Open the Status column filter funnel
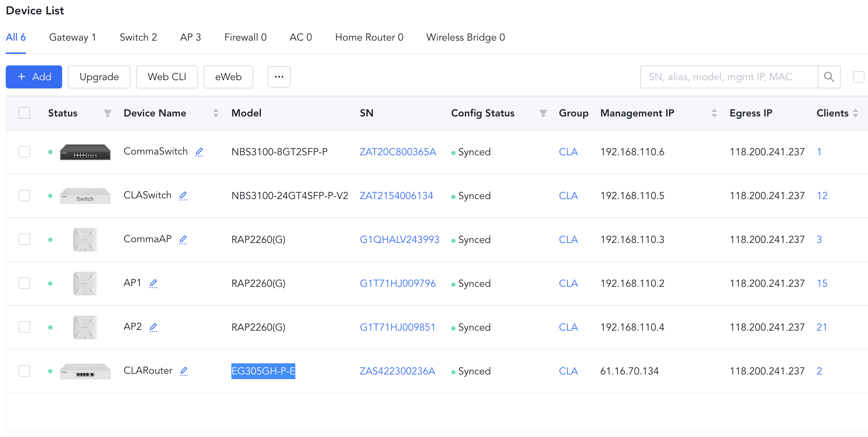Image resolution: width=868 pixels, height=437 pixels. [x=107, y=113]
